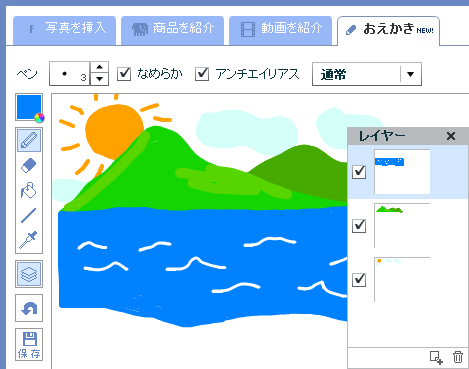Select the blue water layer thumbnail
The image size is (469, 369).
pyautogui.click(x=402, y=172)
